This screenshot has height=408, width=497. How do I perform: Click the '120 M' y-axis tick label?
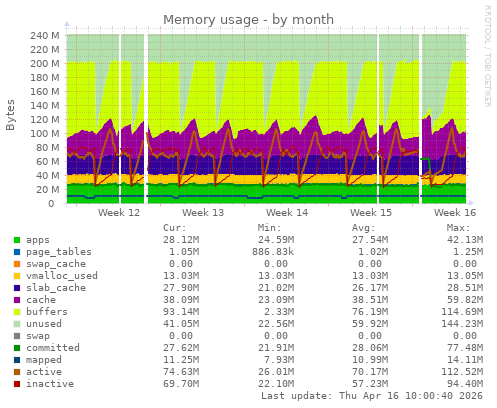tap(45, 119)
